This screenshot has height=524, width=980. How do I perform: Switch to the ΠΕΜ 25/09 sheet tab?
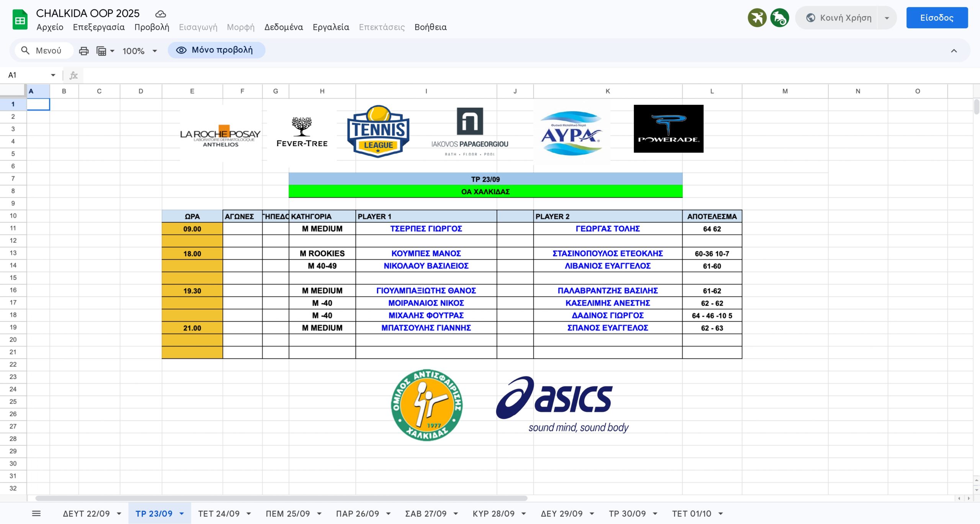(x=288, y=514)
